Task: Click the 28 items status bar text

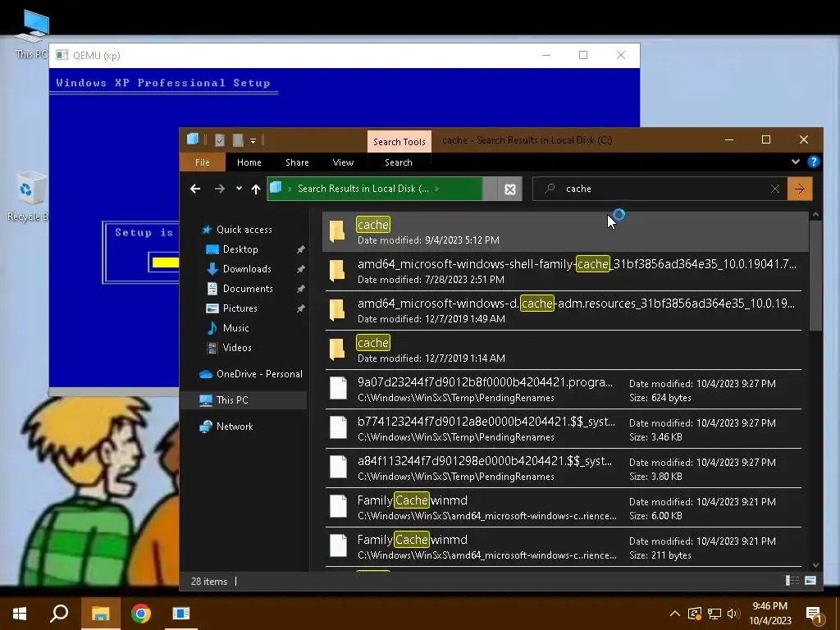Action: [x=209, y=582]
